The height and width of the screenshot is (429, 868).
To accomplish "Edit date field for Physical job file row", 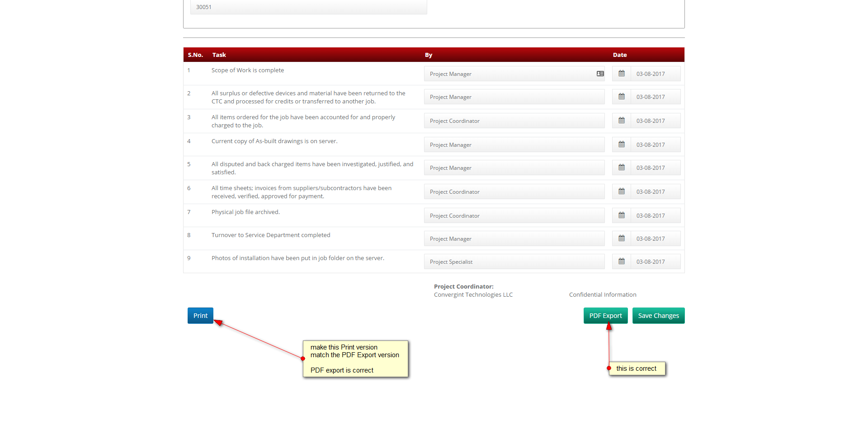I will click(x=656, y=215).
